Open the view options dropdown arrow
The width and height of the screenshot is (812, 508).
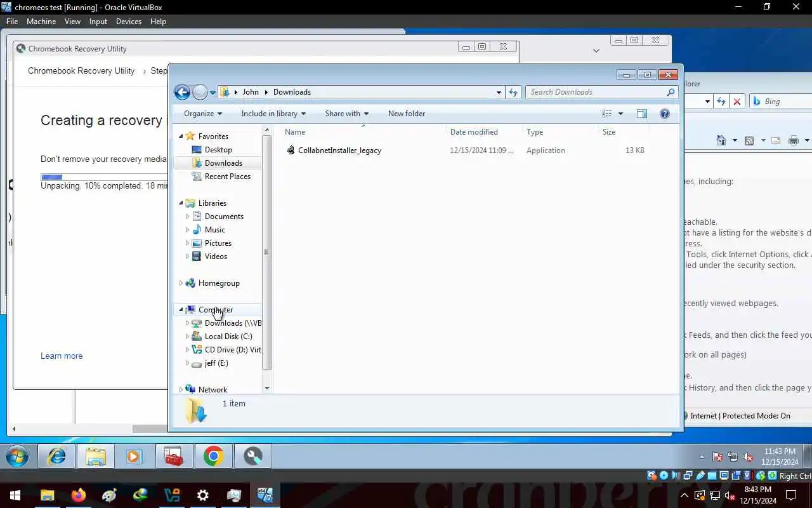[x=620, y=114]
